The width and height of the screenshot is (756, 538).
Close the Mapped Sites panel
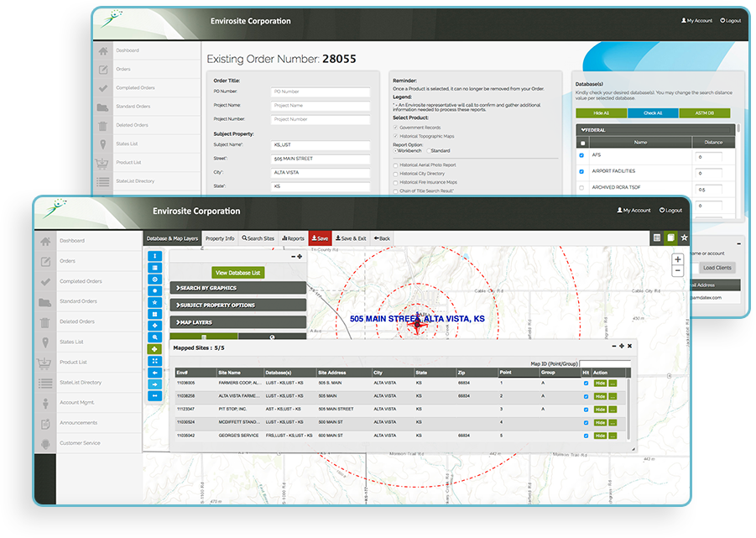click(629, 346)
